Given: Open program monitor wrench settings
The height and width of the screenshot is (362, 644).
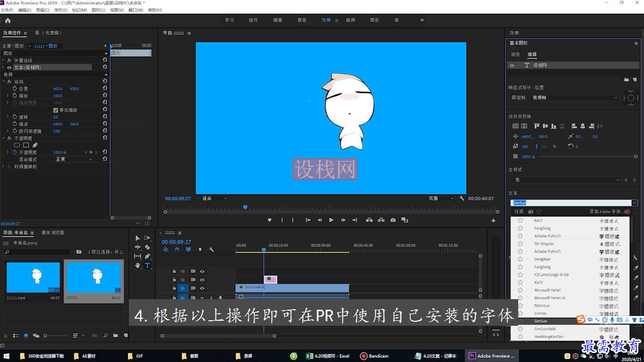Looking at the screenshot, I should coord(462,199).
